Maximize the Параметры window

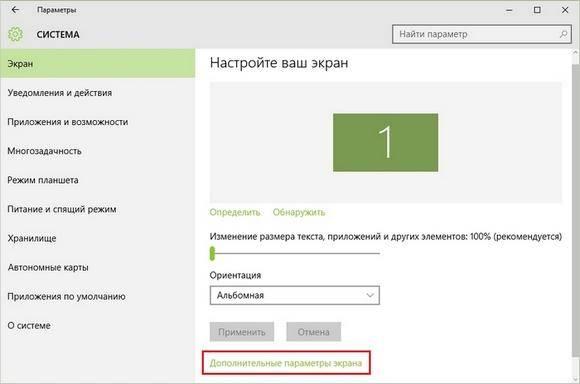pyautogui.click(x=537, y=10)
